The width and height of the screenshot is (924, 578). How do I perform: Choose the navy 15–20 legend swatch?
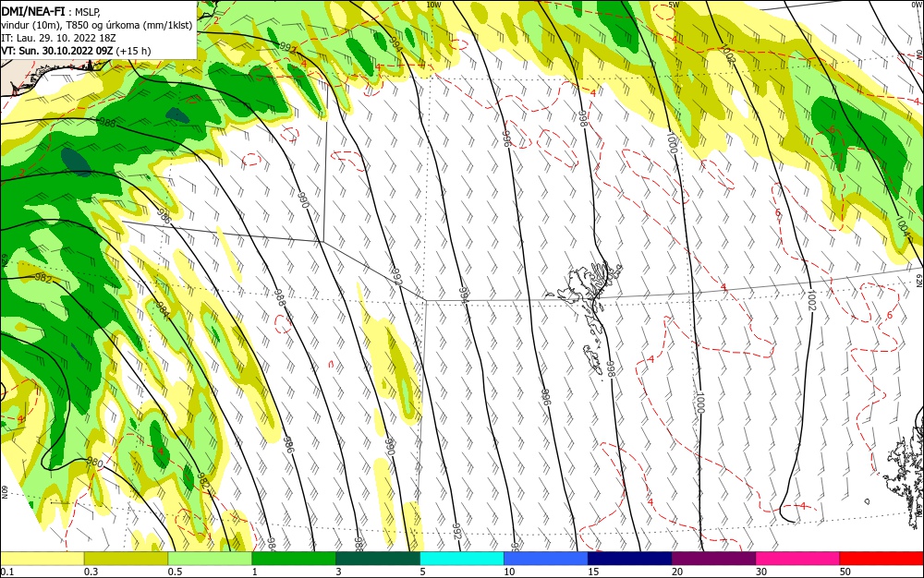(x=630, y=559)
